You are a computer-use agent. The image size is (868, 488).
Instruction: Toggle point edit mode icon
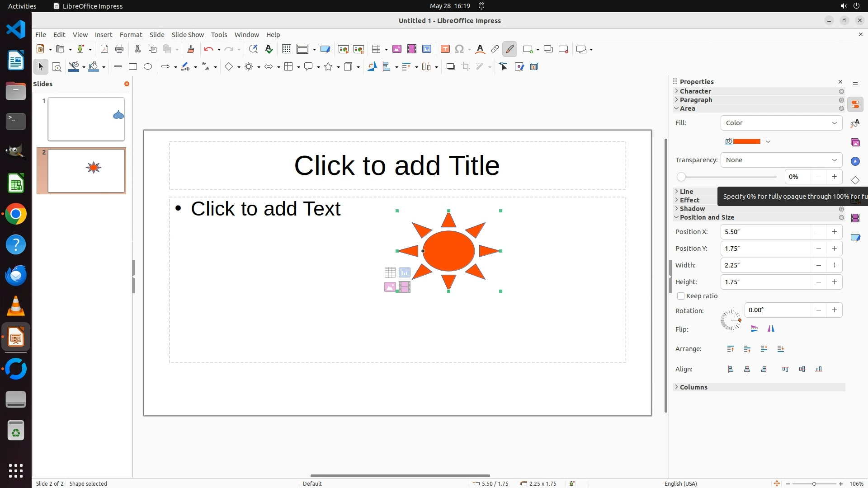[x=504, y=67]
